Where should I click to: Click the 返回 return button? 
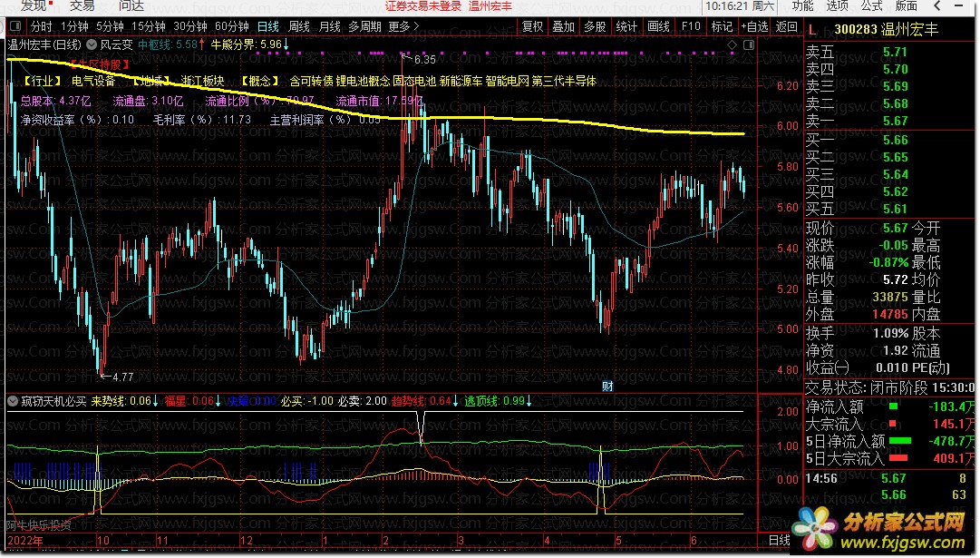(x=786, y=26)
